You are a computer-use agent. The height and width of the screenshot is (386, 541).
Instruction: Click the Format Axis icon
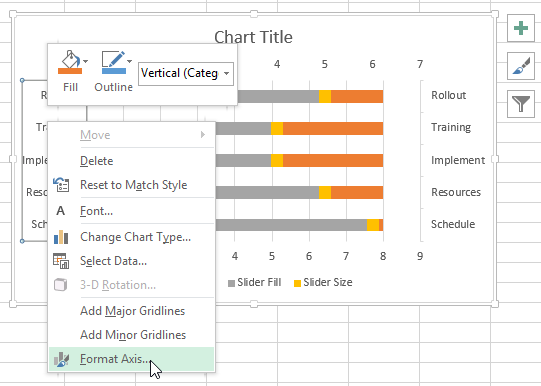point(61,359)
